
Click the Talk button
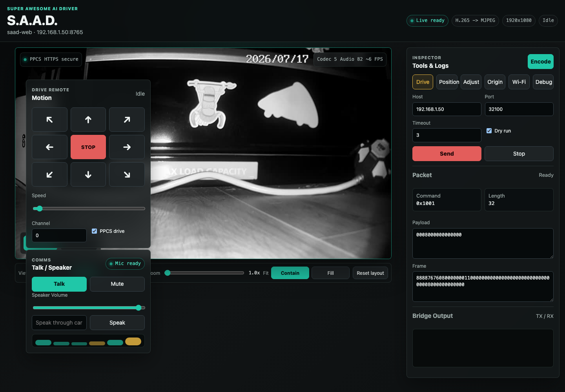tap(59, 284)
